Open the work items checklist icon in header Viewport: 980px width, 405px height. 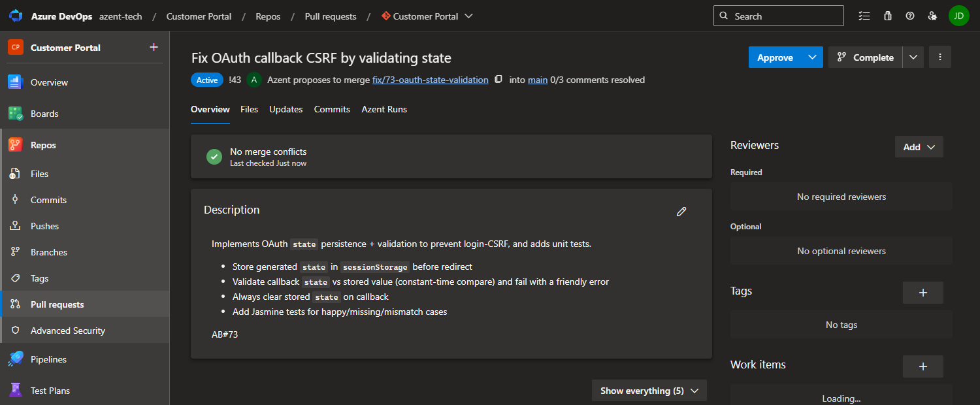864,16
